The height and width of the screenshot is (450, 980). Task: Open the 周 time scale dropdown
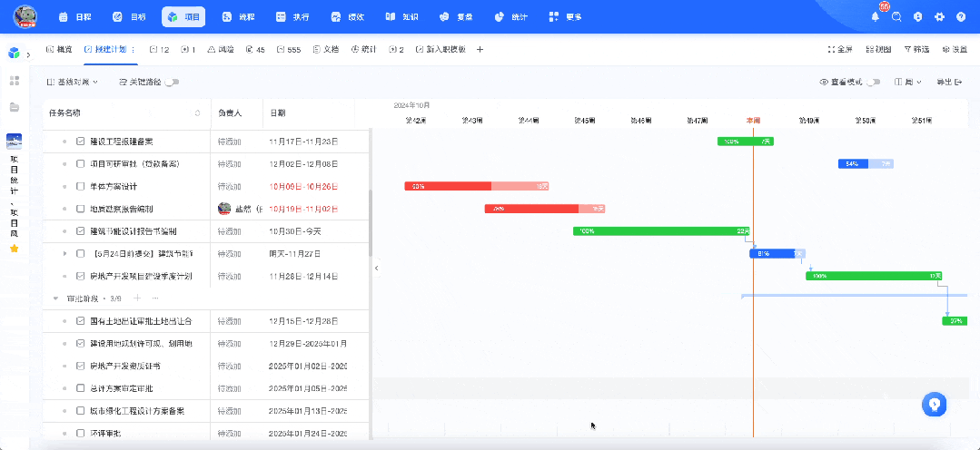(x=908, y=82)
